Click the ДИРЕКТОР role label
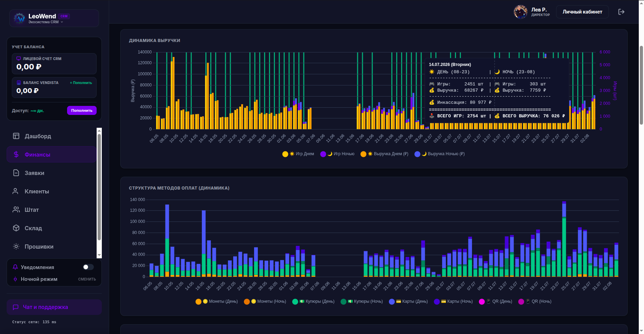Screen dimensions: 644x334 click(540, 15)
